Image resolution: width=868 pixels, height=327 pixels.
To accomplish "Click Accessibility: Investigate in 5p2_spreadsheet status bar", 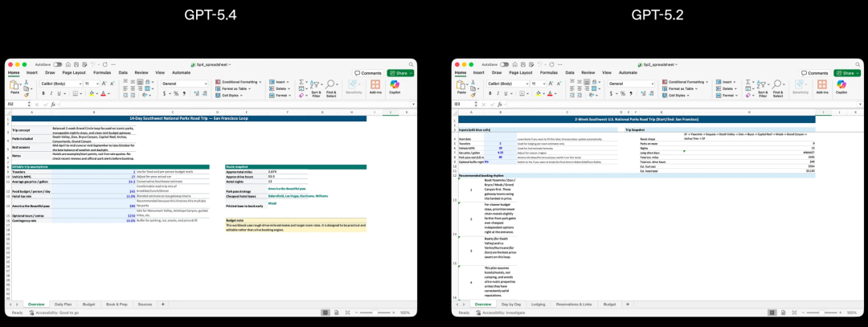I will point(499,313).
